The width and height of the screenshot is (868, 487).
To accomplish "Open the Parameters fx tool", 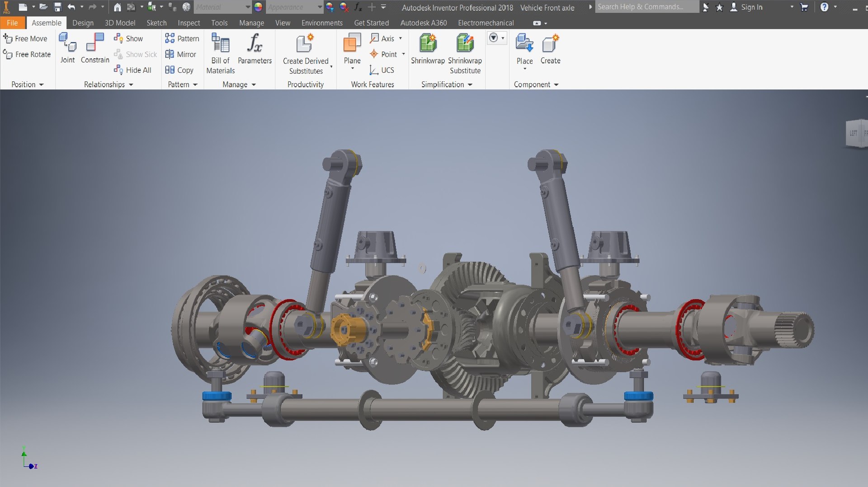I will pos(255,49).
